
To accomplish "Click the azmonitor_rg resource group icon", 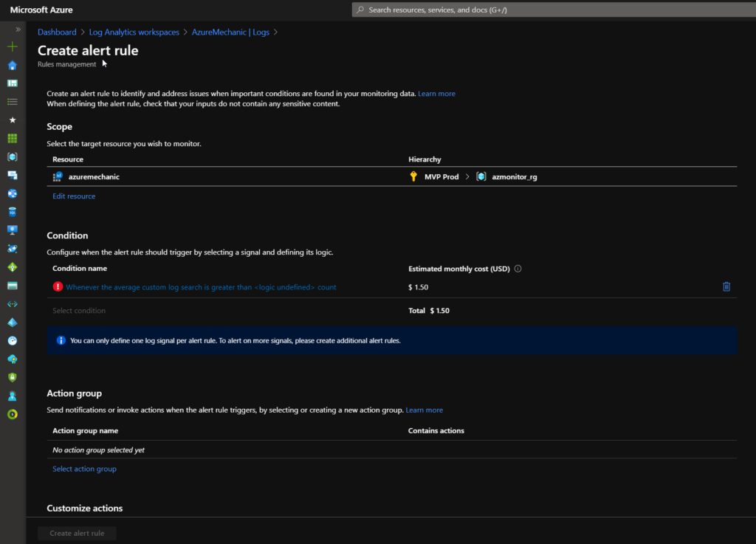I will tap(481, 176).
